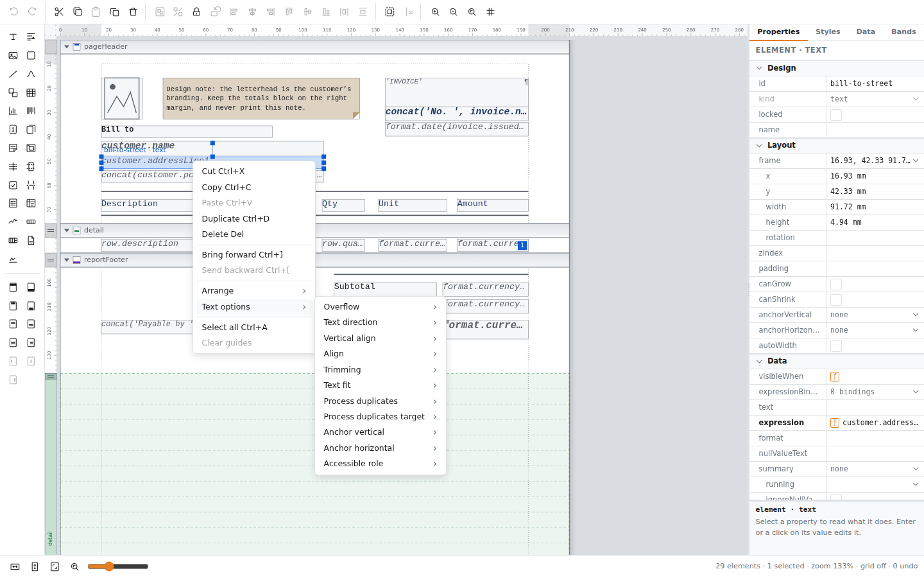Toggle the autoWidth checkbox
924x578 pixels.
pyautogui.click(x=836, y=346)
